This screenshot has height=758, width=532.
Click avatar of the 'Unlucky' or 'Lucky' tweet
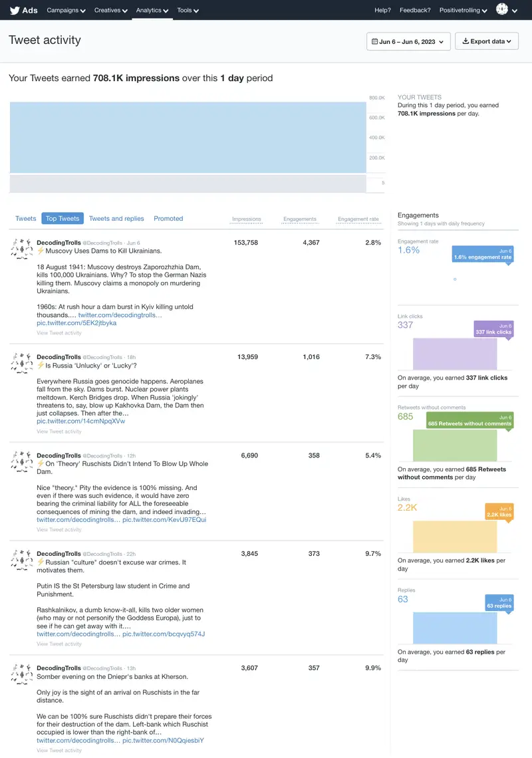22,363
